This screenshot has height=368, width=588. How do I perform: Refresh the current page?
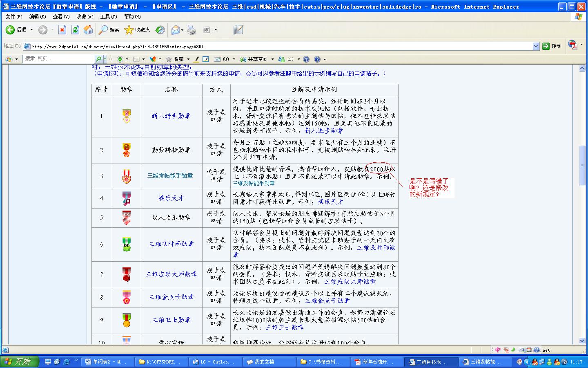tap(75, 30)
